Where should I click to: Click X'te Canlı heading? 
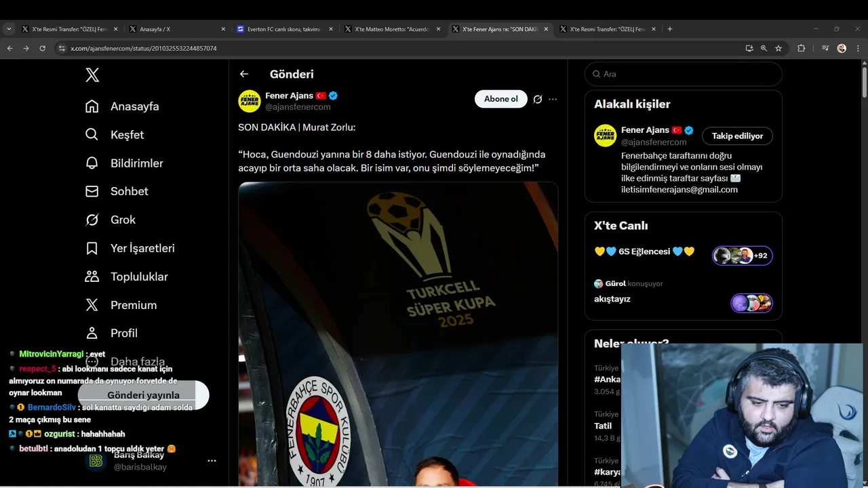point(620,226)
